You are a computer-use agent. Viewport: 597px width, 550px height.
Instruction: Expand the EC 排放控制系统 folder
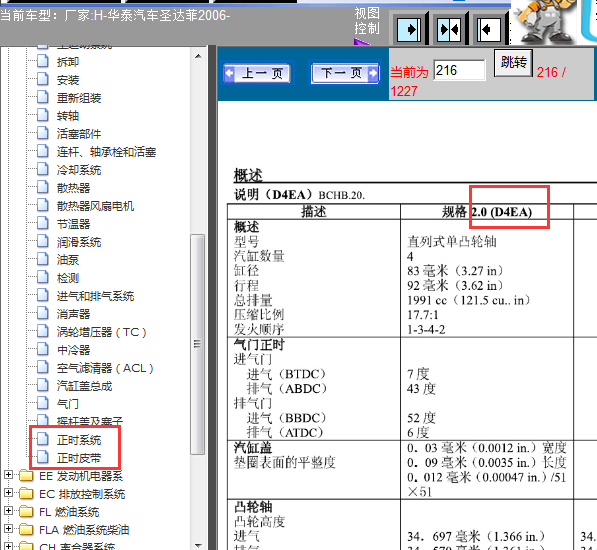point(8,493)
